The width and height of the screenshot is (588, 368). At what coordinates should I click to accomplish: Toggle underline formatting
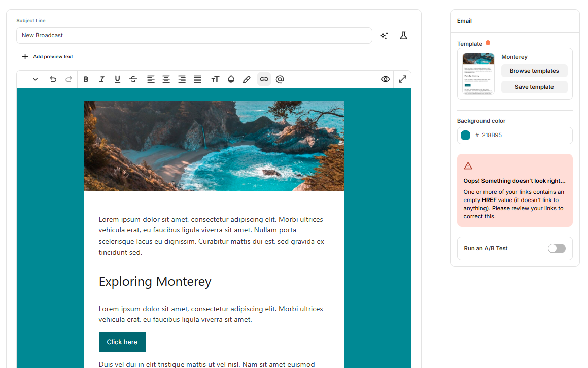tap(117, 79)
